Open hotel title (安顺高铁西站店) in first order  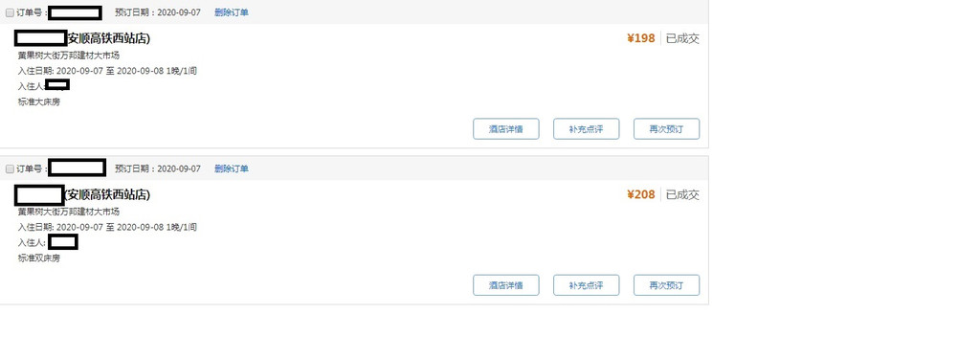tap(107, 39)
